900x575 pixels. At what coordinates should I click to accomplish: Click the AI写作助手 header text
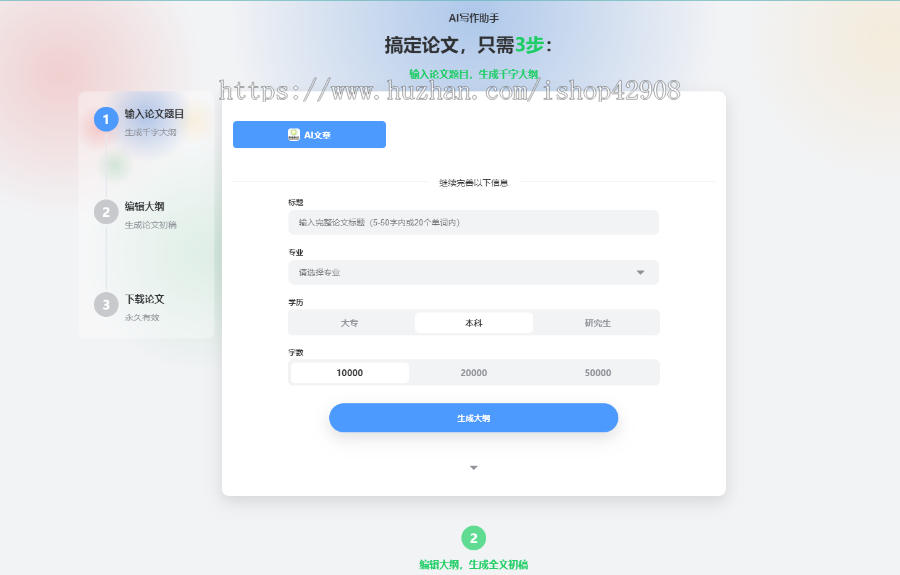point(474,18)
